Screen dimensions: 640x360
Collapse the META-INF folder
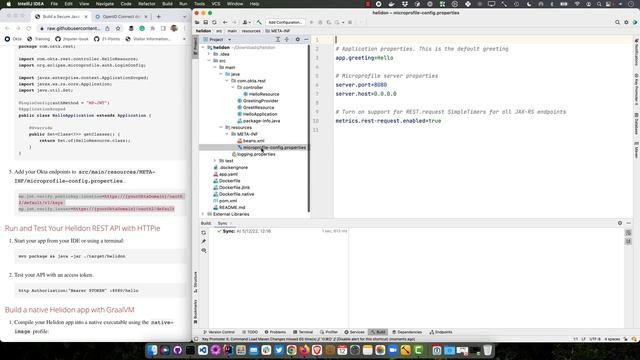[x=227, y=134]
